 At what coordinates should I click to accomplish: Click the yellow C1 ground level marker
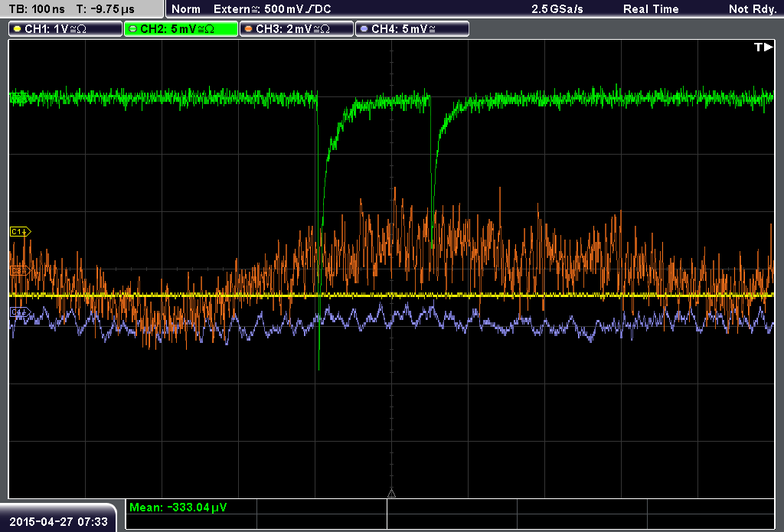point(20,231)
